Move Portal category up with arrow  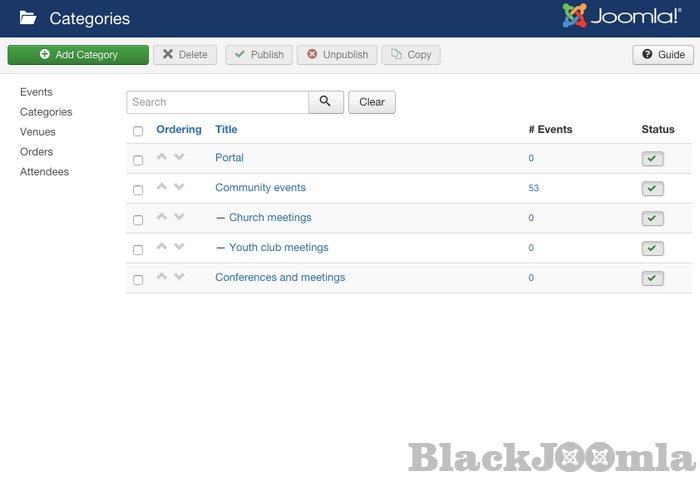point(162,157)
